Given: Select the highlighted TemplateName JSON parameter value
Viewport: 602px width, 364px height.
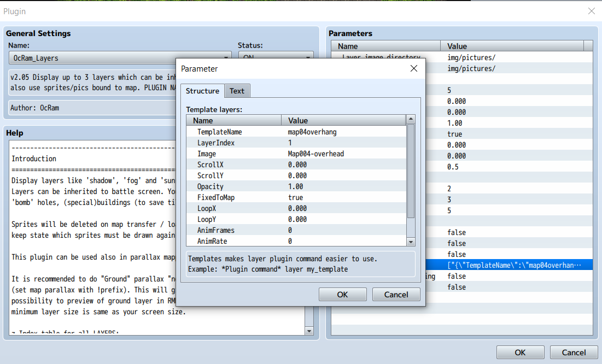Looking at the screenshot, I should click(514, 265).
